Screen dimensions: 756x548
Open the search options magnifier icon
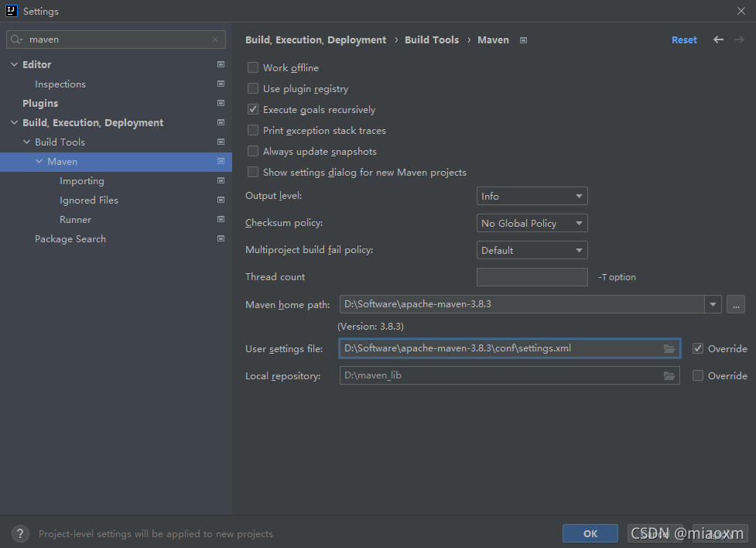16,39
